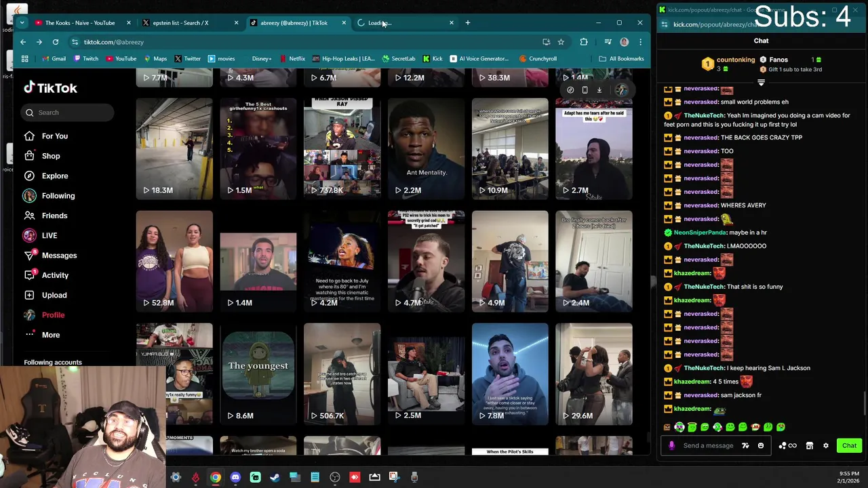This screenshot has width=868, height=488.
Task: Open the Kick chat shop icon
Action: pos(809,446)
